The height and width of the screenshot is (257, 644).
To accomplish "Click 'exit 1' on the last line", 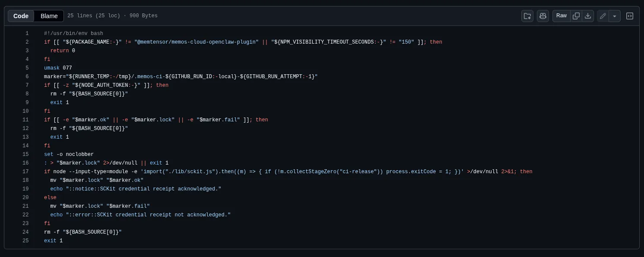I will 53,241.
